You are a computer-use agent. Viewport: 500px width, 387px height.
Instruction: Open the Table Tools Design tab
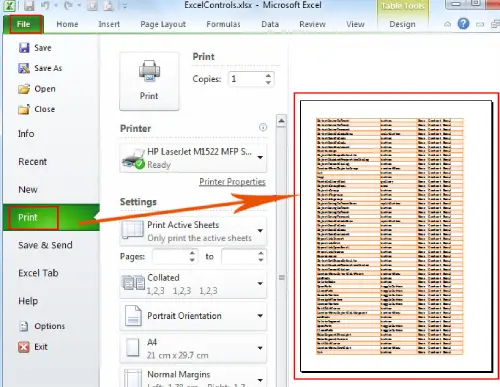tap(402, 24)
